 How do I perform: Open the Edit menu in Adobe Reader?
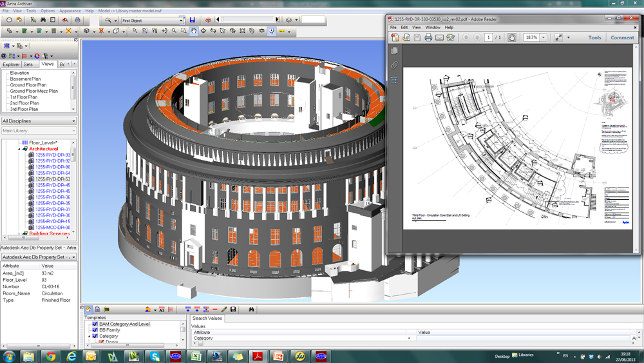coord(404,28)
